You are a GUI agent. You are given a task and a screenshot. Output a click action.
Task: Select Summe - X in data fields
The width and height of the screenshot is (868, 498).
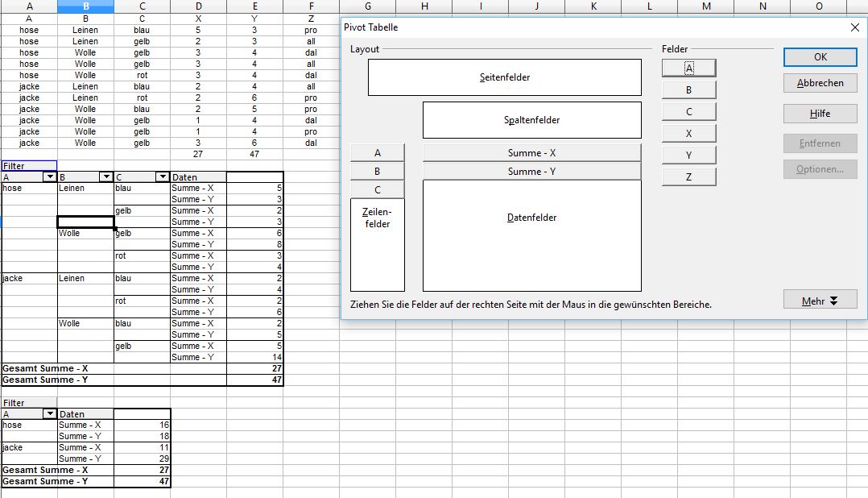[x=531, y=152]
